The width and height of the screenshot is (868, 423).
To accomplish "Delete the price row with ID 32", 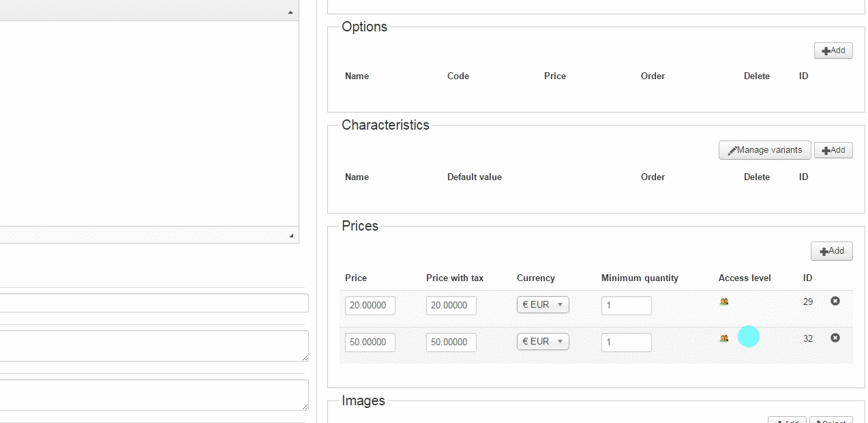I will pos(835,338).
